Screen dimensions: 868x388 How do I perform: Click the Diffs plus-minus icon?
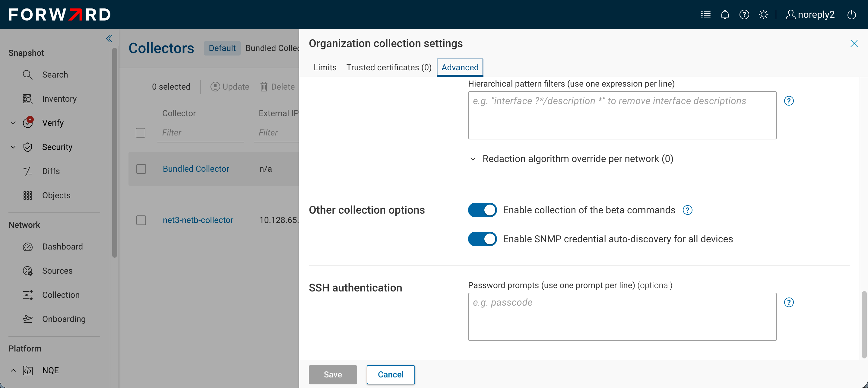[28, 171]
